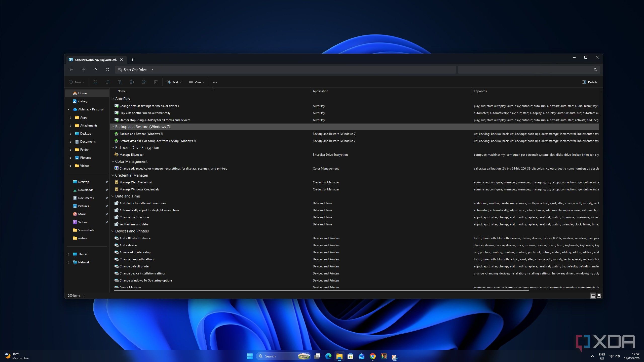Click the Keywords column header
The height and width of the screenshot is (362, 644).
(480, 91)
